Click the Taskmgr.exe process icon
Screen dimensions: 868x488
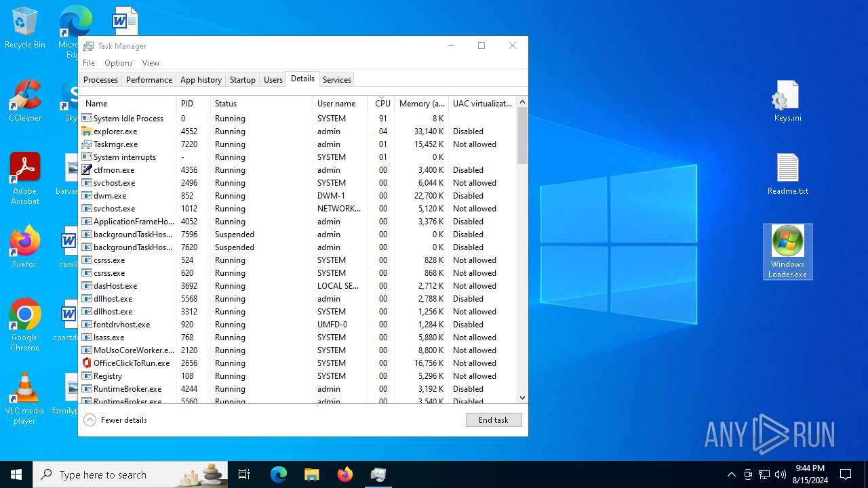pyautogui.click(x=87, y=144)
